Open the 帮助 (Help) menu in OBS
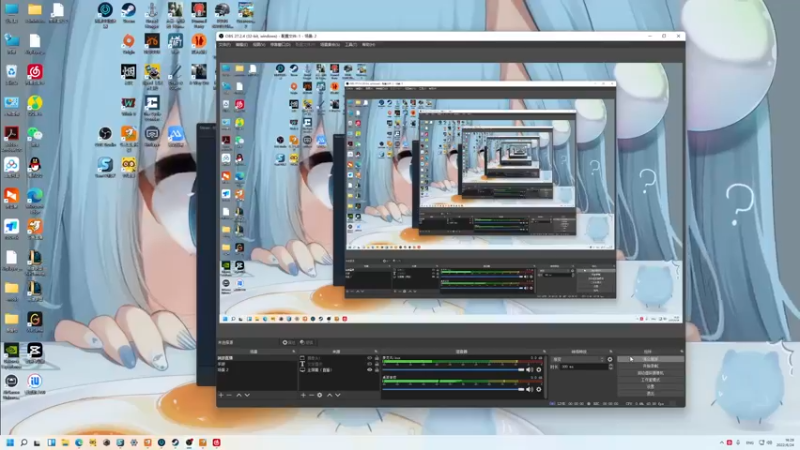 (368, 45)
